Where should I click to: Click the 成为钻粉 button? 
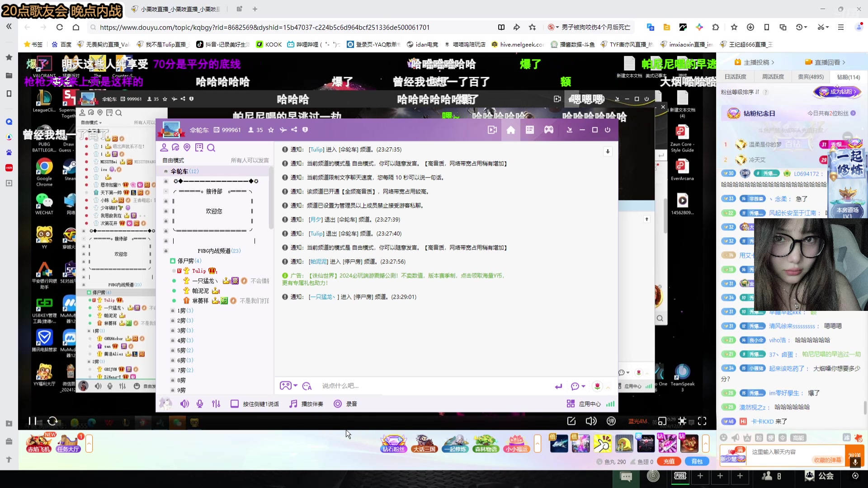coord(837,92)
